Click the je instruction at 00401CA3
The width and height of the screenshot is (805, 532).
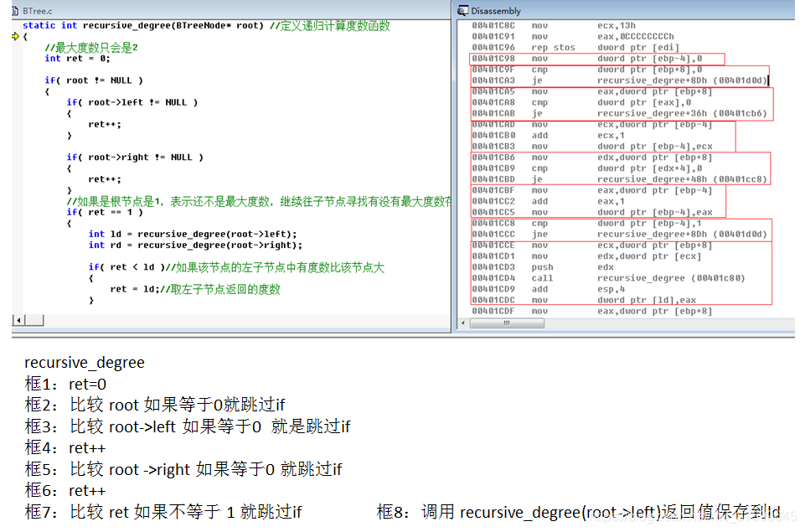tap(620, 80)
